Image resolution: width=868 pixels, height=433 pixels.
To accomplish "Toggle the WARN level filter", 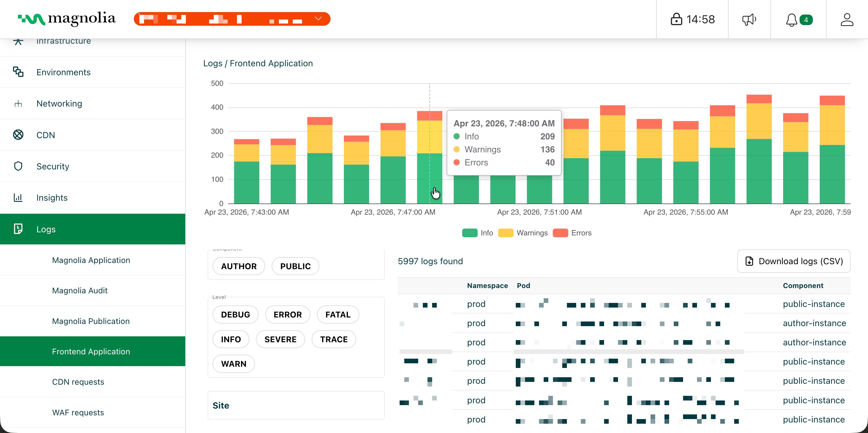I will (234, 364).
